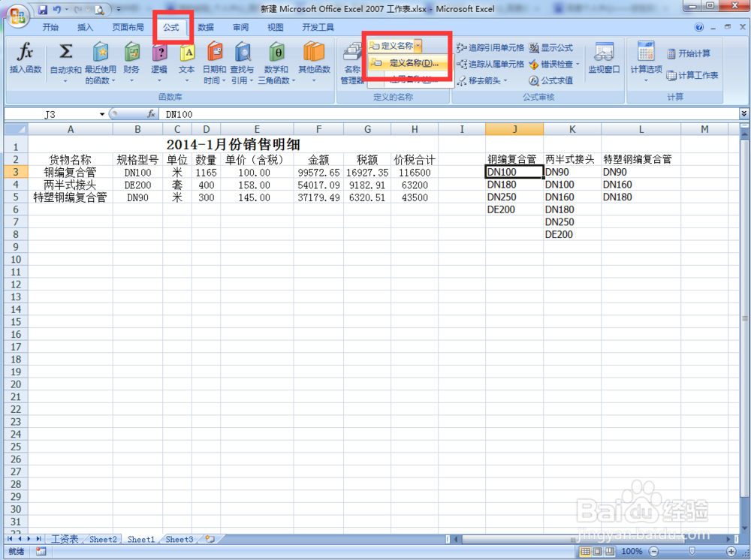Open the Developer (开发工具) tab
Screen dimensions: 751x560
[x=318, y=27]
